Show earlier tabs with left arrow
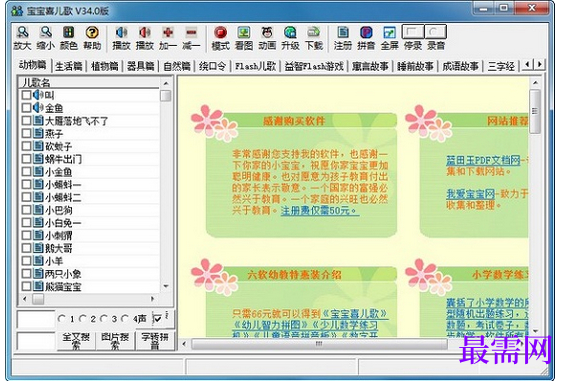 click(x=527, y=64)
